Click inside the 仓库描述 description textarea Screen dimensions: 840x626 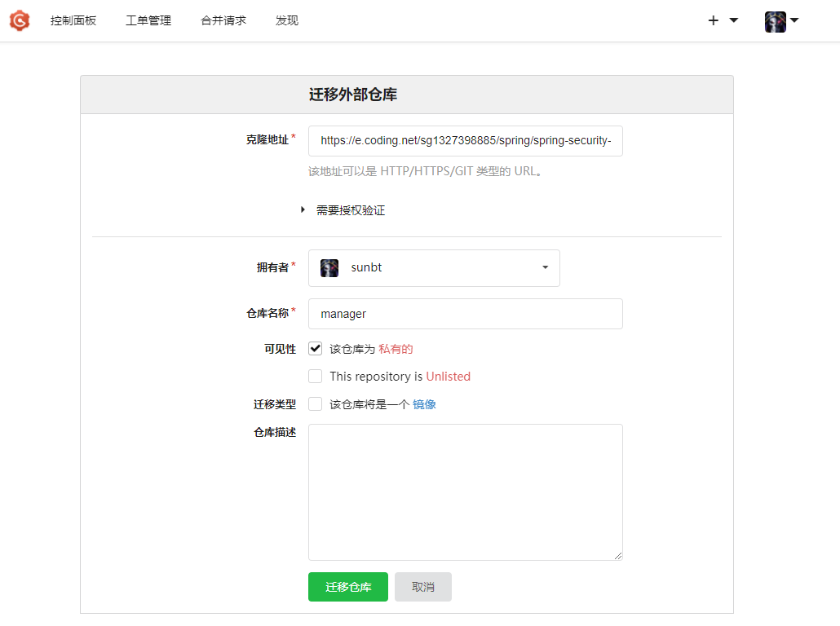pos(465,489)
